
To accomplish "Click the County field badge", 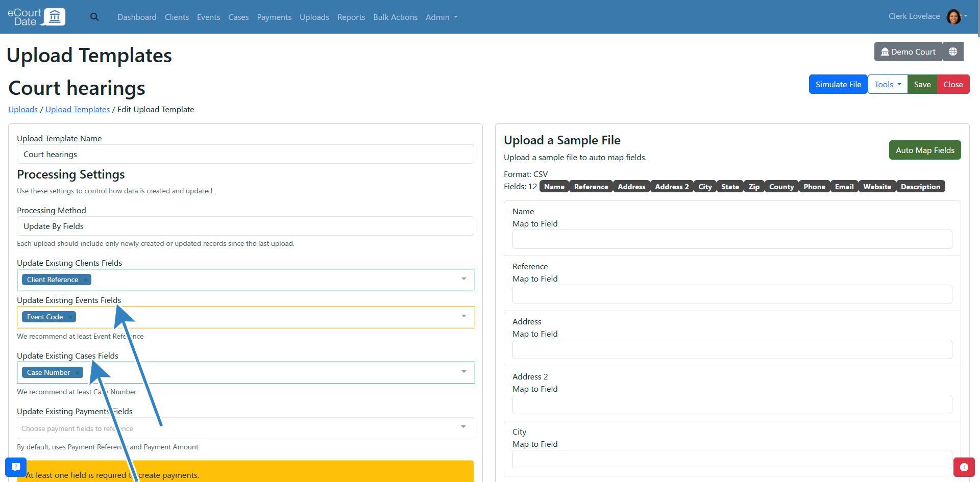I will [781, 187].
